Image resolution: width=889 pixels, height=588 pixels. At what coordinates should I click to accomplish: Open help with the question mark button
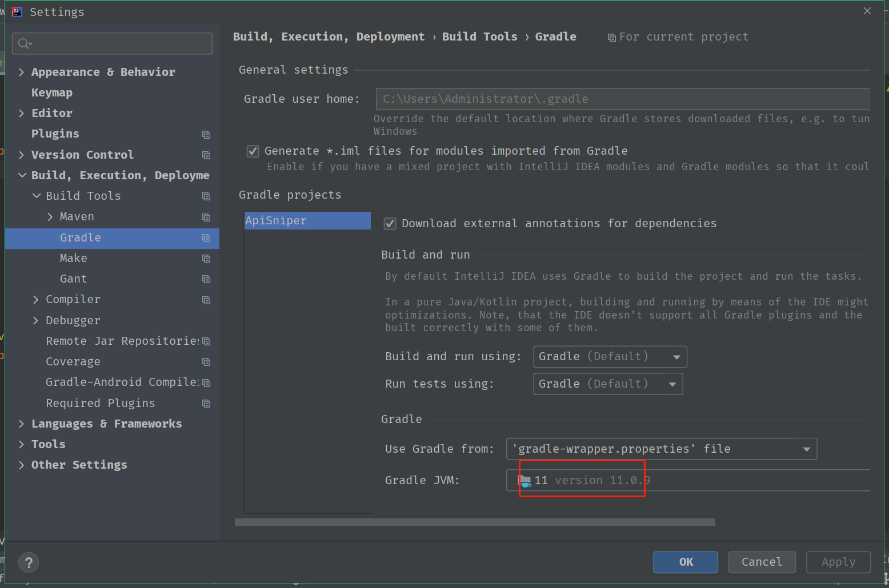29,562
